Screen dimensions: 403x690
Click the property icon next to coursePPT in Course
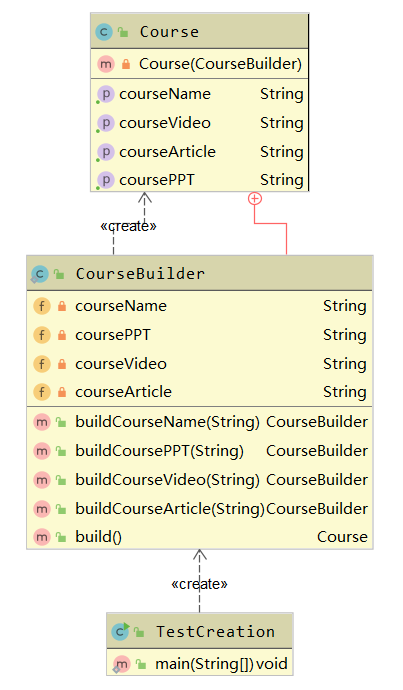coord(106,180)
